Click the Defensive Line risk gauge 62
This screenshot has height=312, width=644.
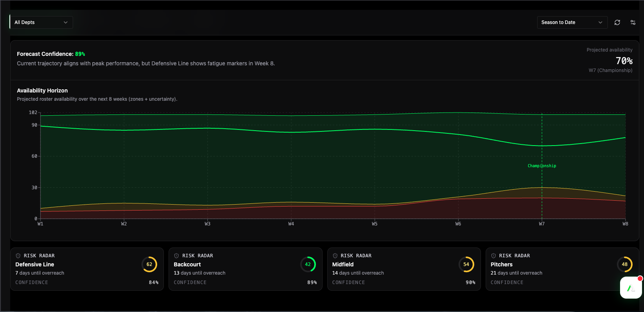tap(149, 264)
